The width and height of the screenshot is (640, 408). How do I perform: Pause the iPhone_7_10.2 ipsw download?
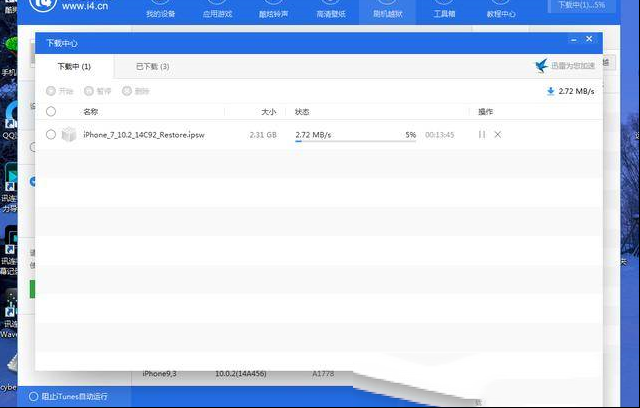482,134
